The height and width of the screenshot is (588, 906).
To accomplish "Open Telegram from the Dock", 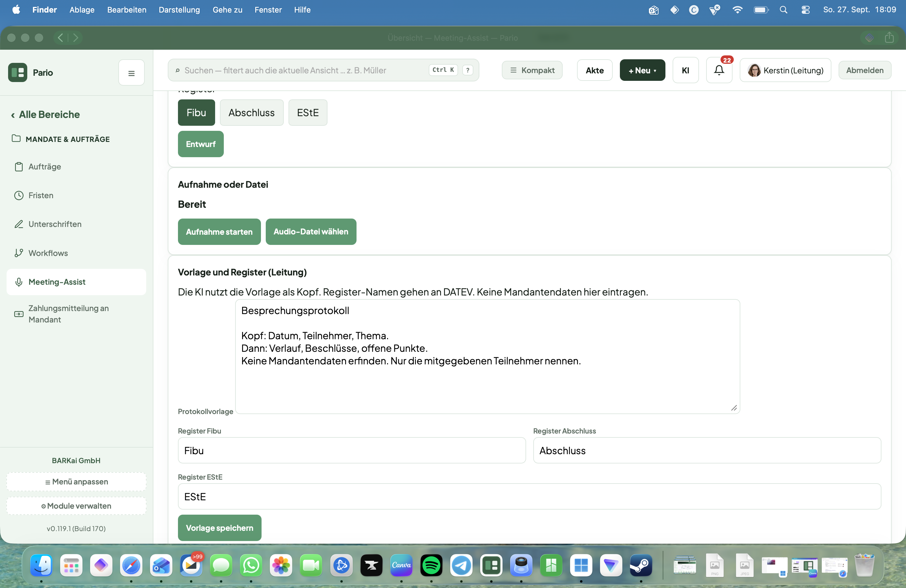I will tap(461, 565).
